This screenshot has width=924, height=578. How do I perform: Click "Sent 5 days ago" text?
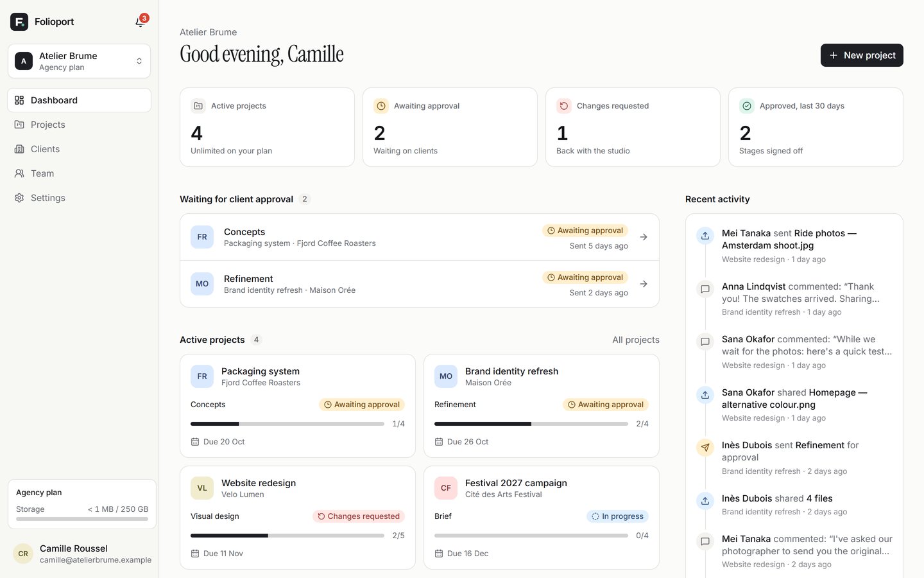[599, 246]
